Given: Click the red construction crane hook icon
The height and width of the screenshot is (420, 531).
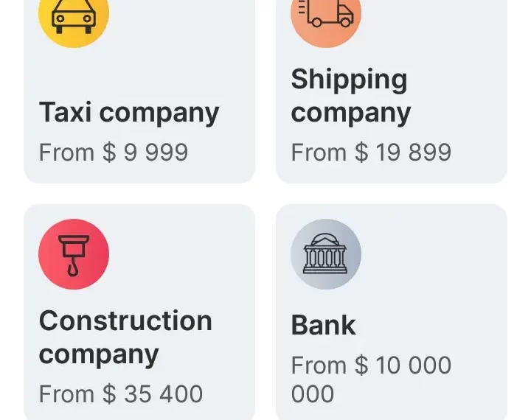Looking at the screenshot, I should [74, 254].
